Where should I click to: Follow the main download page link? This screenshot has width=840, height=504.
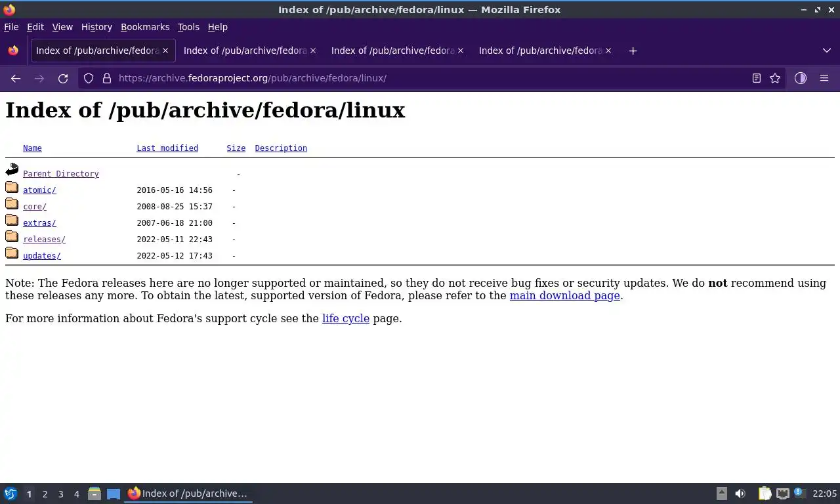point(565,295)
